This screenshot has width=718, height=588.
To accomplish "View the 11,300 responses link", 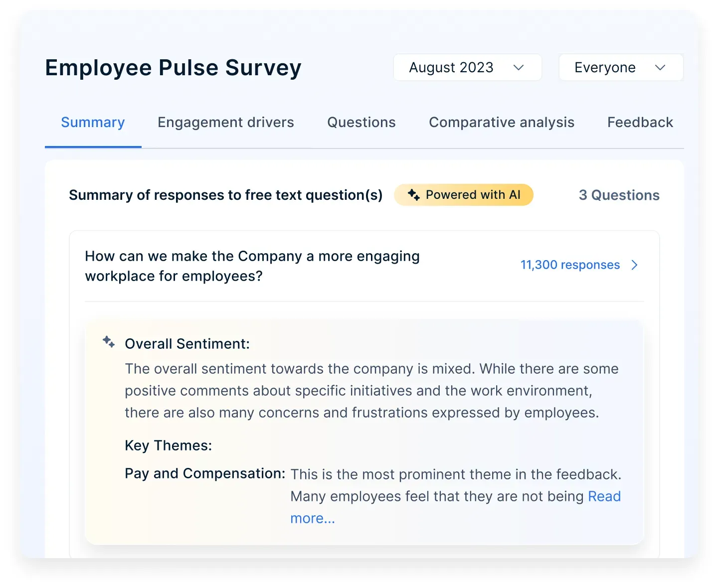I will (x=570, y=265).
